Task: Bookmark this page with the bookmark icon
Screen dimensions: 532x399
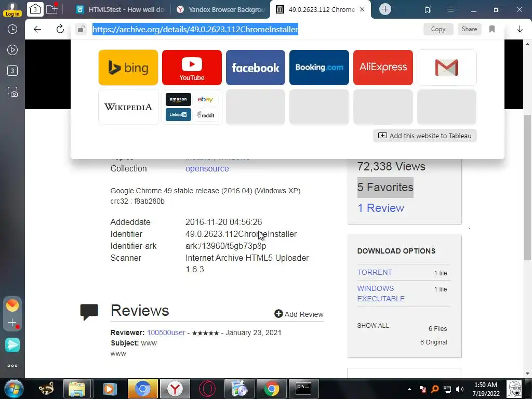Action: click(492, 29)
